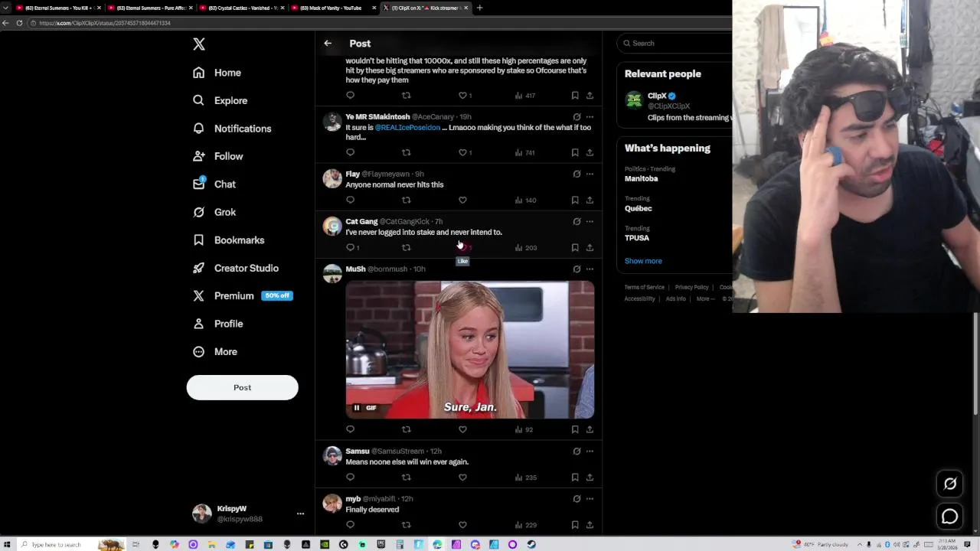
Task: Reply to Cat Gang's comment
Action: (x=352, y=248)
